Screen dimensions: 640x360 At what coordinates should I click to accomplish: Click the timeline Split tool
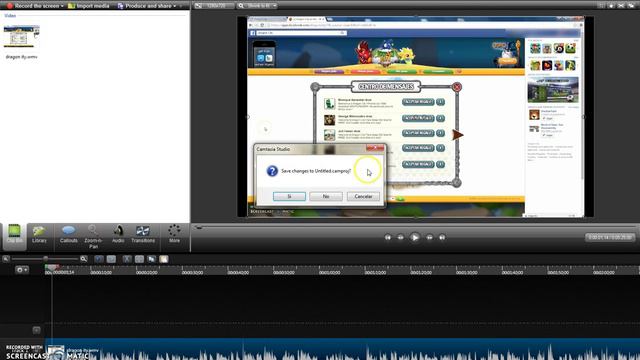click(139, 259)
